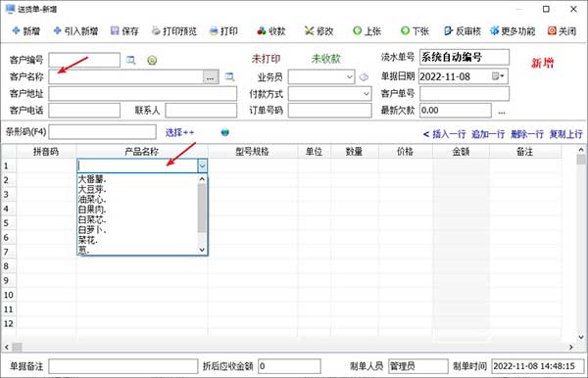The width and height of the screenshot is (588, 378).
Task: Click the 反审核 toolbar button
Action: click(463, 31)
